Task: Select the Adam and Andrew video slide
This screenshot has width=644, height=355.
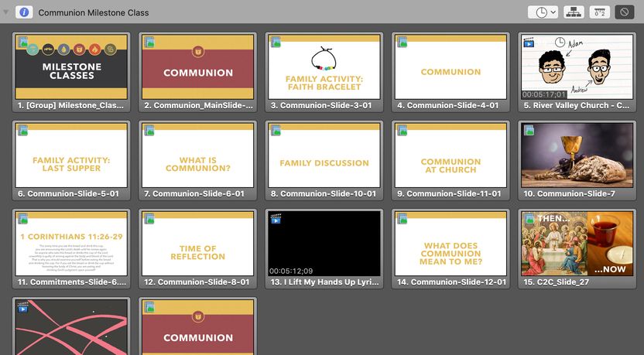Action: [577, 67]
